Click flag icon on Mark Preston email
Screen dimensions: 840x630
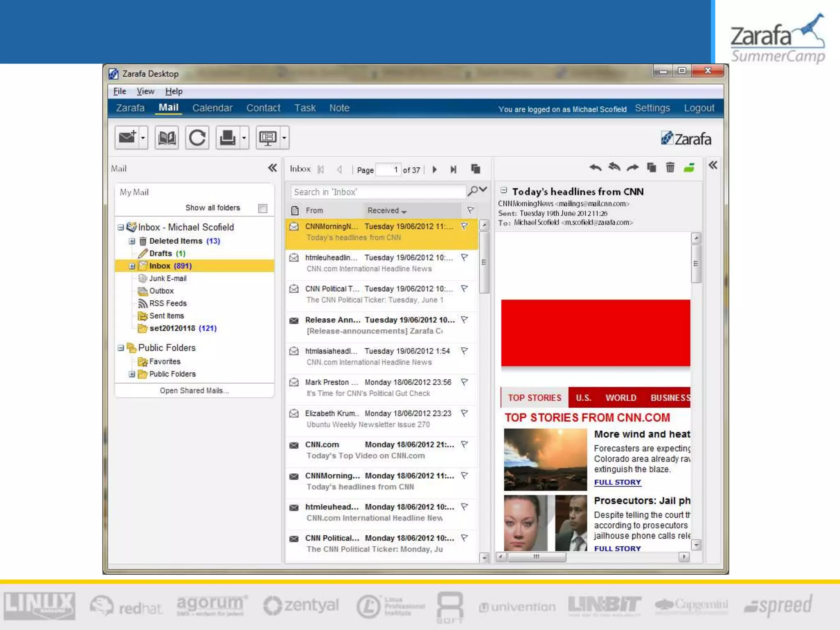464,382
